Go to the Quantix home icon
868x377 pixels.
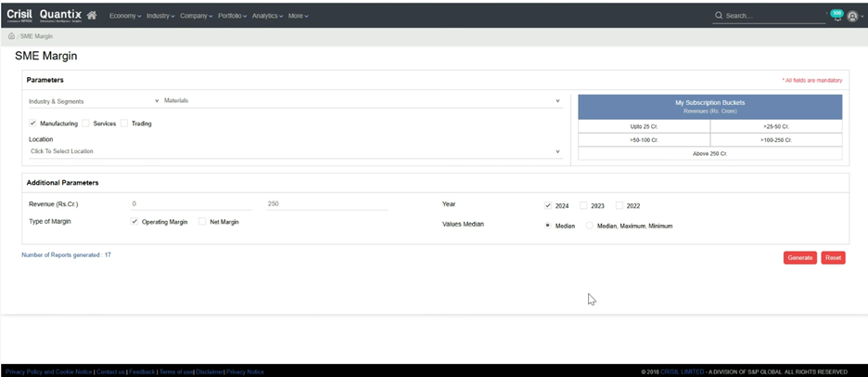point(91,16)
